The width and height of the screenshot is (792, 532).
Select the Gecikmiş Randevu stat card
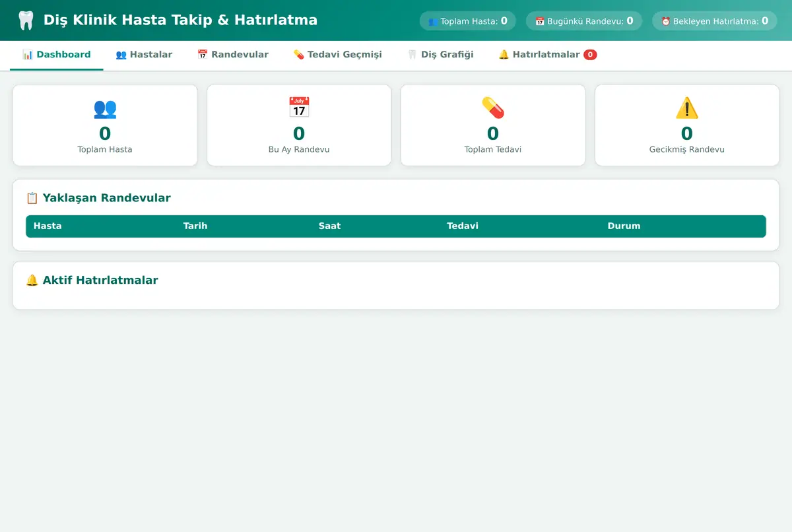[687, 125]
